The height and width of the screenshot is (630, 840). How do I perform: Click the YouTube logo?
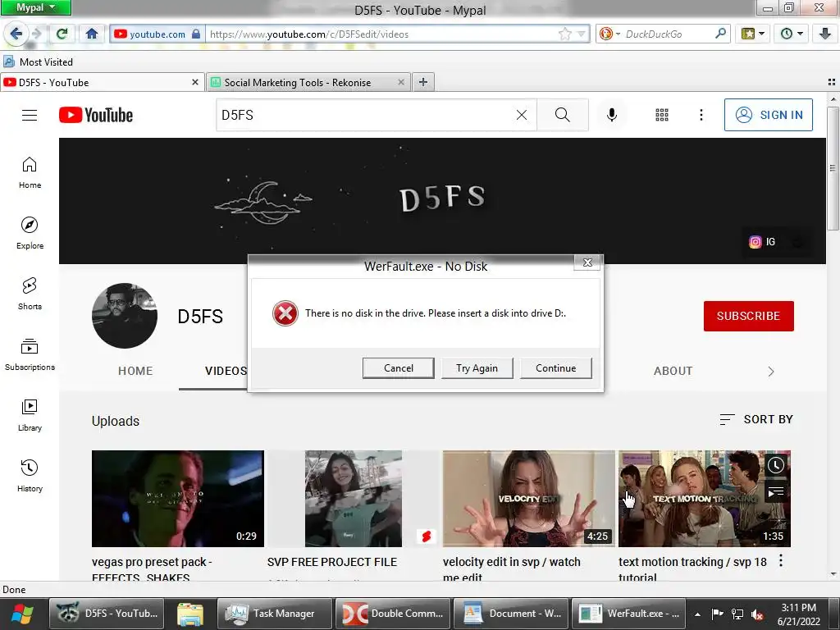point(96,115)
